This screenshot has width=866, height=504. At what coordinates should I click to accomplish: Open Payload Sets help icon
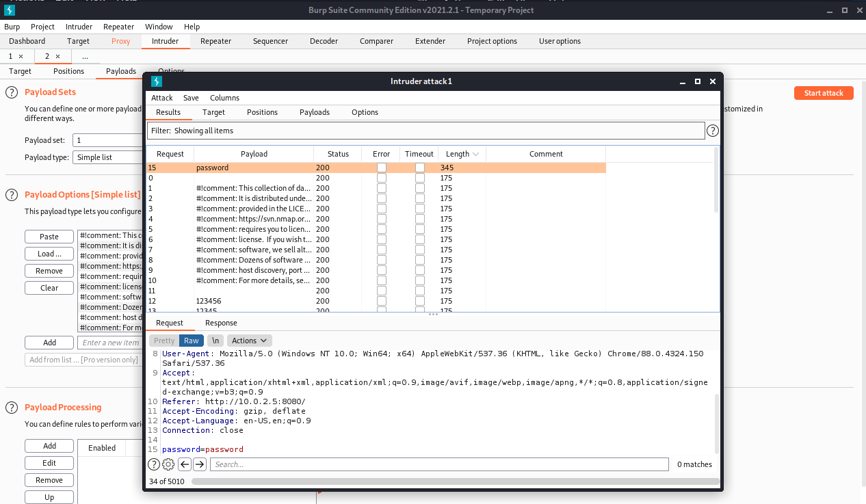coord(12,92)
